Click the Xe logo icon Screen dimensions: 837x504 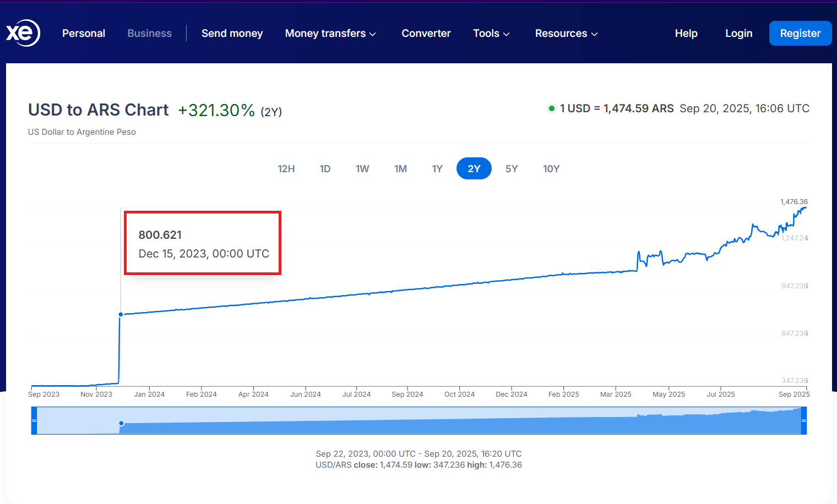click(23, 33)
